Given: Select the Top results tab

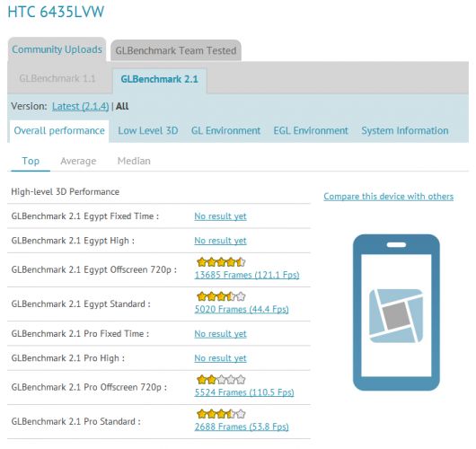Looking at the screenshot, I should pos(31,161).
